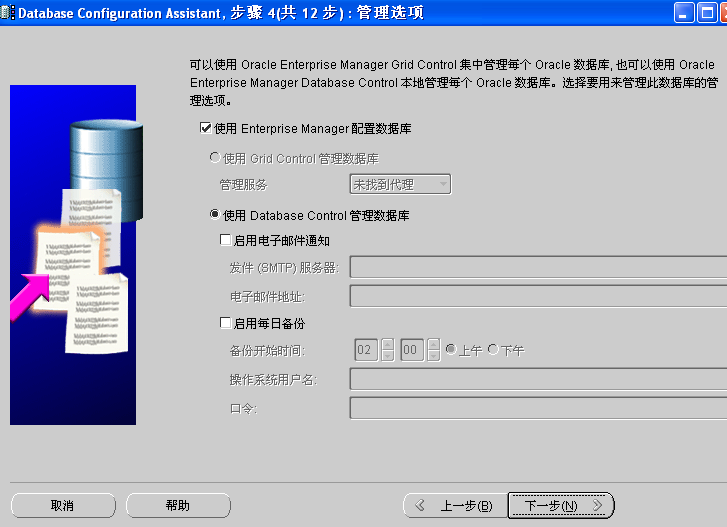Viewport: 727px width, 527px height.
Task: Minimize the Database Configuration Assistant window
Action: (684, 13)
